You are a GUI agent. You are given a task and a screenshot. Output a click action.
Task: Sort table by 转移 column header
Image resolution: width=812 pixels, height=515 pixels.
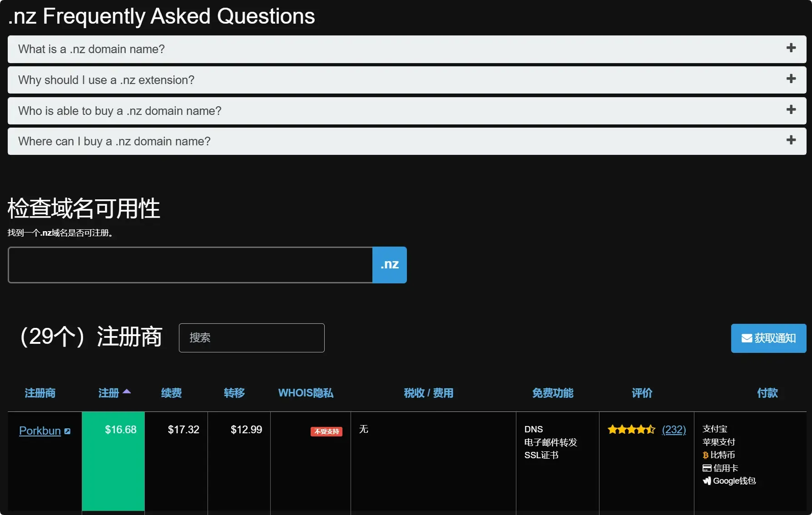(x=234, y=393)
